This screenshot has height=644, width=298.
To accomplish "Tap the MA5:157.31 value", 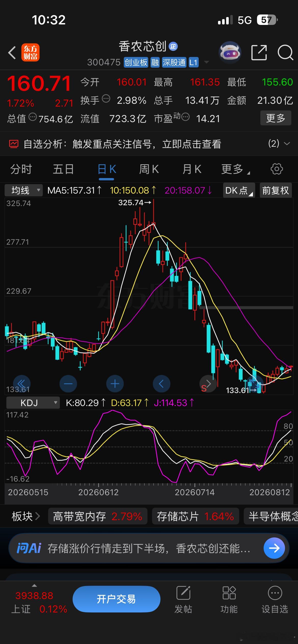I will click(75, 190).
